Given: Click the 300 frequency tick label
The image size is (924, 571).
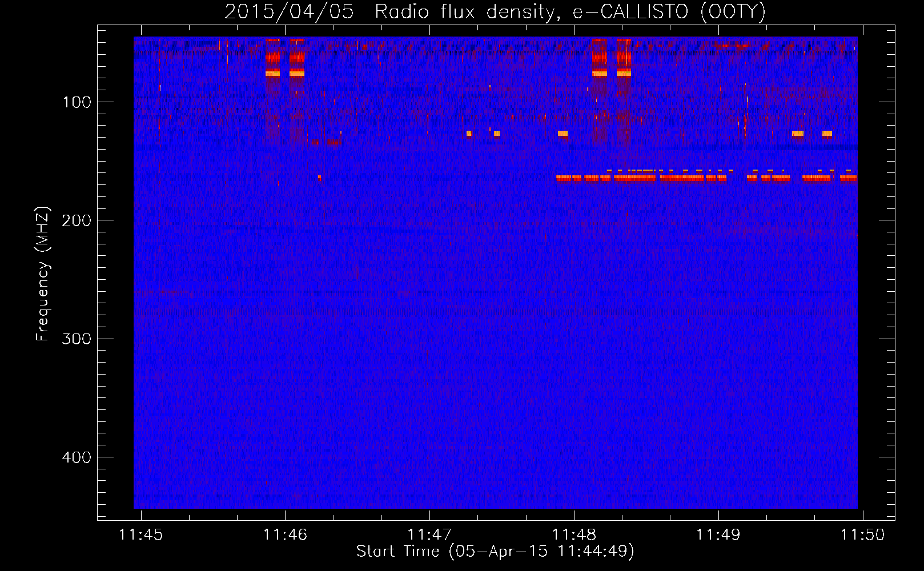Looking at the screenshot, I should pyautogui.click(x=77, y=339).
